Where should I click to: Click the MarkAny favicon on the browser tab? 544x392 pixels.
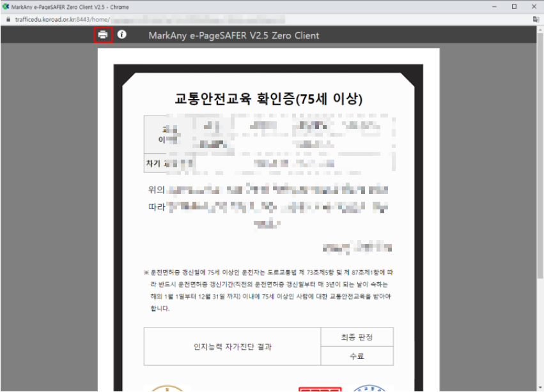tap(6, 6)
